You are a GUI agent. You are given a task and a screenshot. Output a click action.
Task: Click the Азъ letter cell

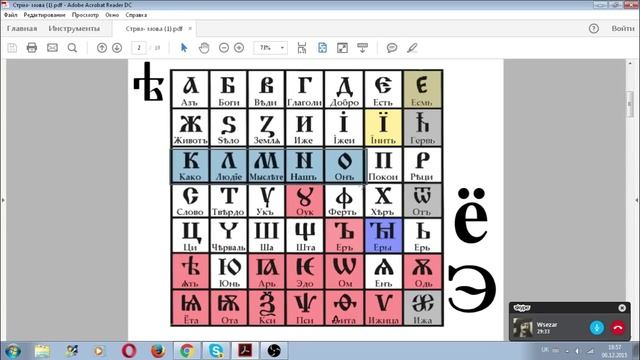190,89
